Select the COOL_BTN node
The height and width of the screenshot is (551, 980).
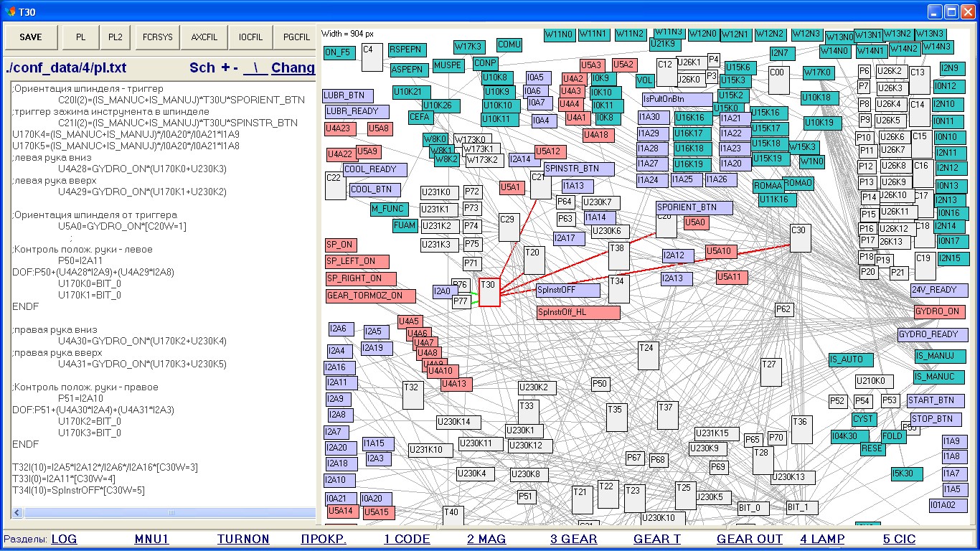(374, 189)
